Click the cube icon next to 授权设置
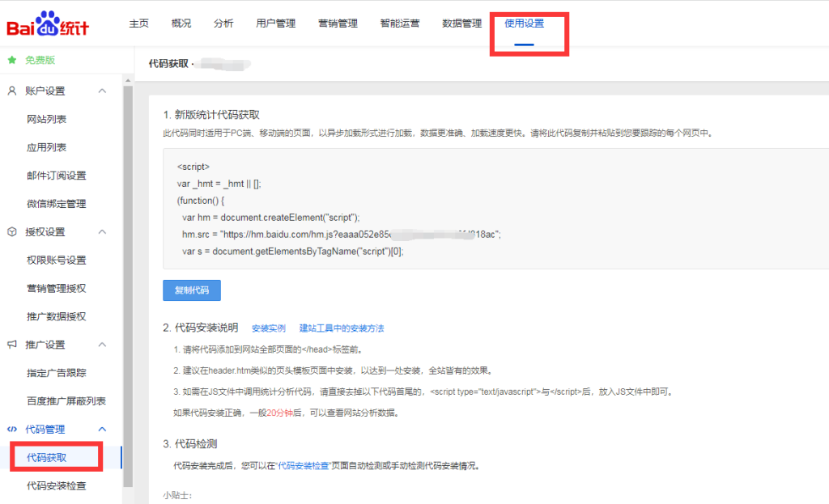Screen dimensions: 829x504 (12, 232)
